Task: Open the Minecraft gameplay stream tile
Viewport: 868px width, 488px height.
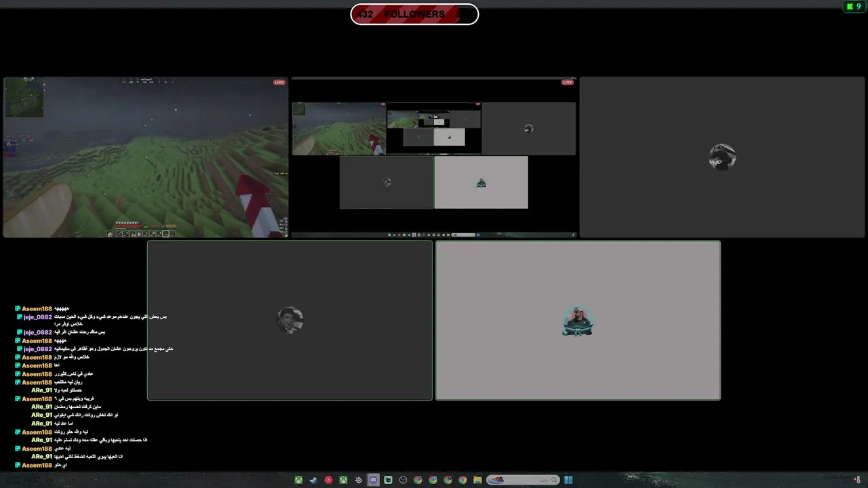Action: pyautogui.click(x=146, y=157)
